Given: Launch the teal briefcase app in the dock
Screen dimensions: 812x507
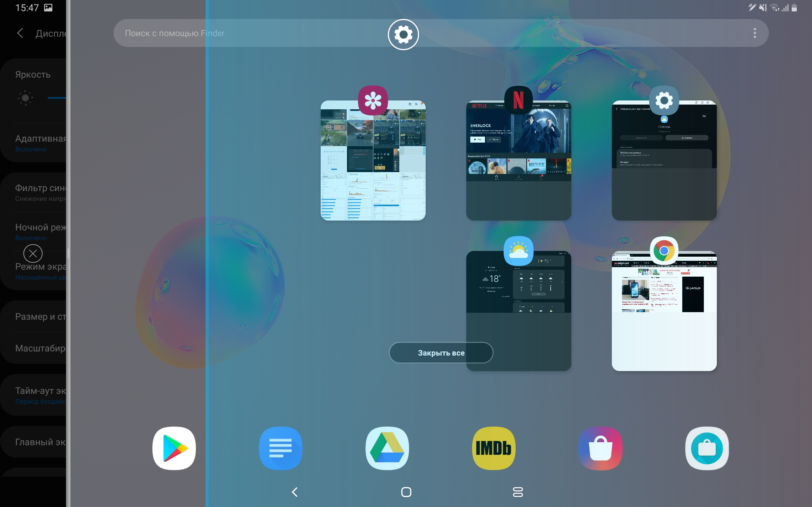Looking at the screenshot, I should tap(707, 448).
